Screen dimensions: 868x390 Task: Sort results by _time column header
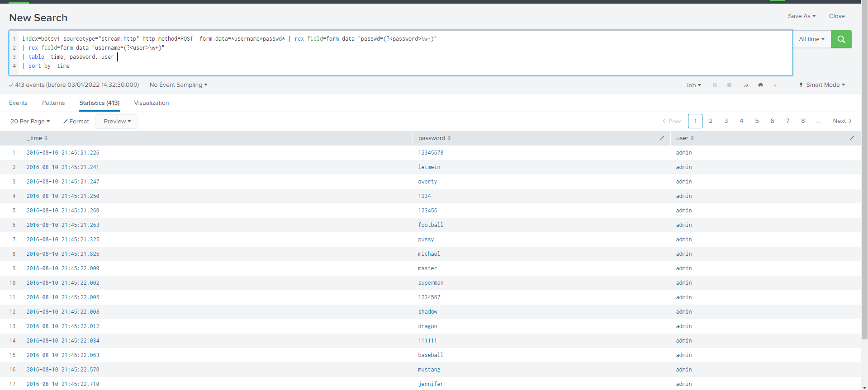(37, 138)
